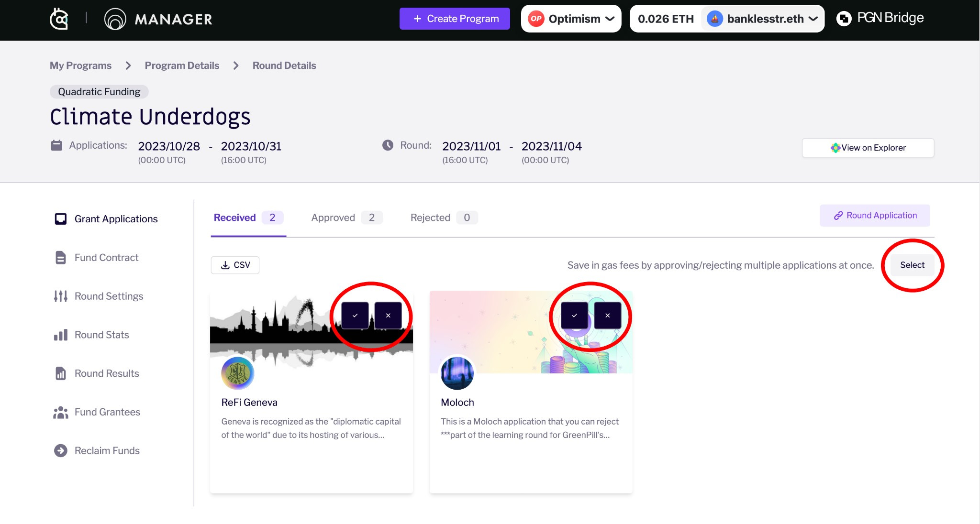Click the explorer flower icon

835,148
